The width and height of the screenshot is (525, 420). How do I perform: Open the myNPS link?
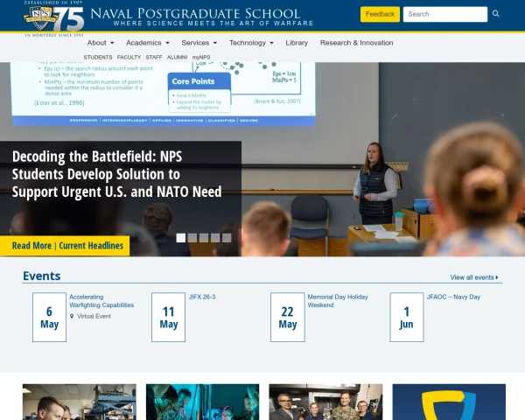201,57
